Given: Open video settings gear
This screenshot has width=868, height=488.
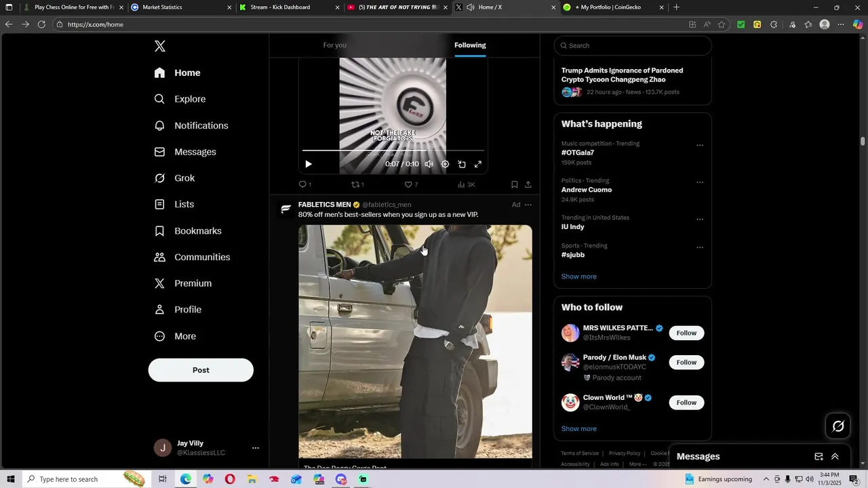Looking at the screenshot, I should pos(445,164).
